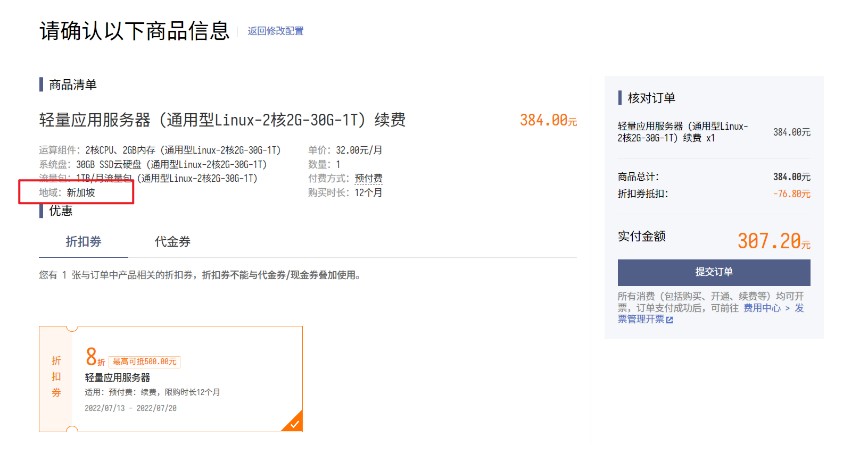
Task: Click the 实付金额 307.20元 amount
Action: 774,241
